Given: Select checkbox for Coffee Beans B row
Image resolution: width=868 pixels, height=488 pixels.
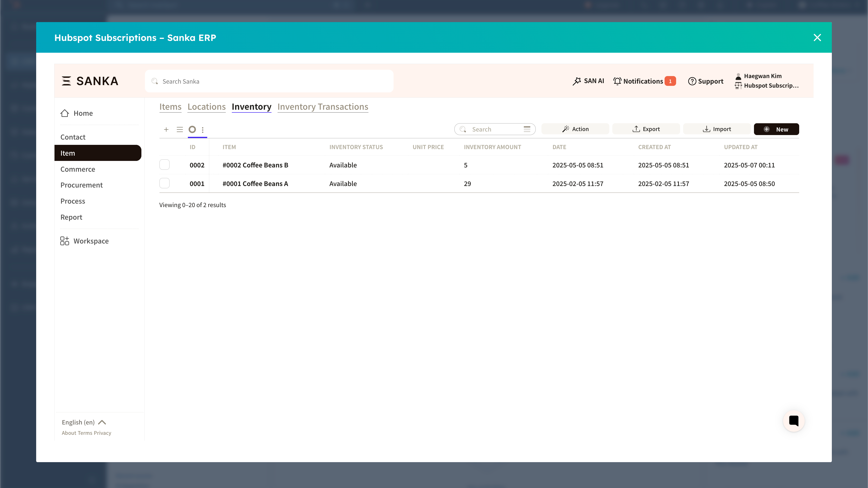Looking at the screenshot, I should click(x=165, y=165).
